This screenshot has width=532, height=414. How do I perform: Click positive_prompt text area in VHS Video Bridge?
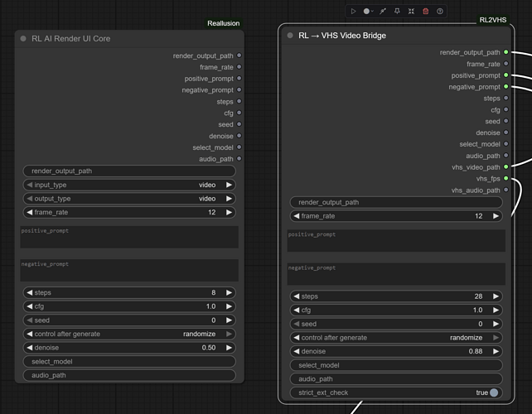coord(396,241)
